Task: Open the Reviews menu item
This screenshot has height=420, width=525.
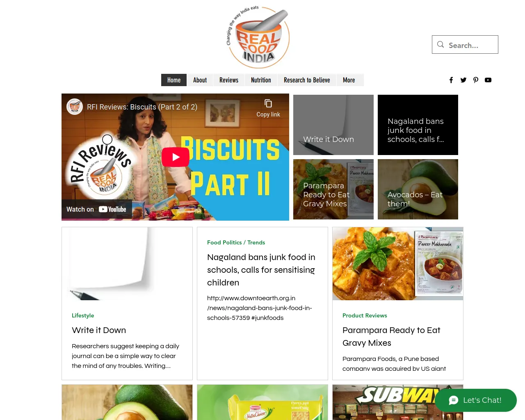Action: (x=229, y=80)
